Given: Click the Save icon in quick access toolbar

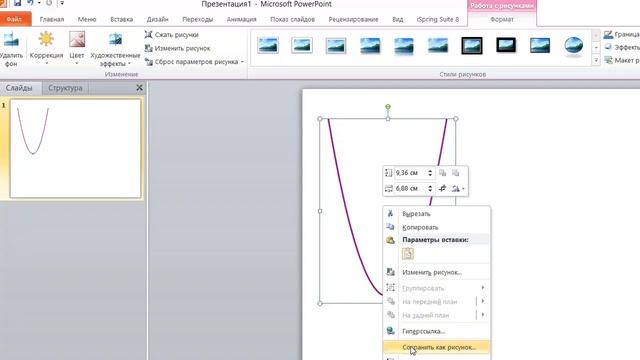Looking at the screenshot, I should coord(18,3).
